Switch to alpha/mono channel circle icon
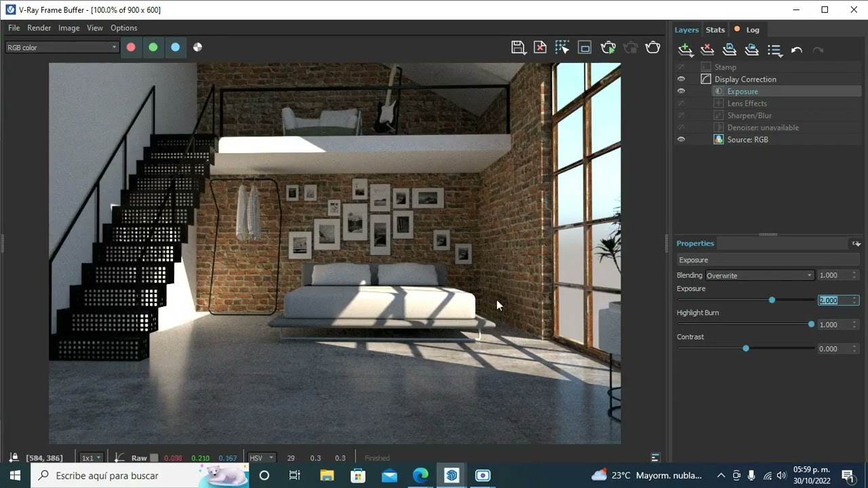The image size is (868, 488). tap(197, 47)
